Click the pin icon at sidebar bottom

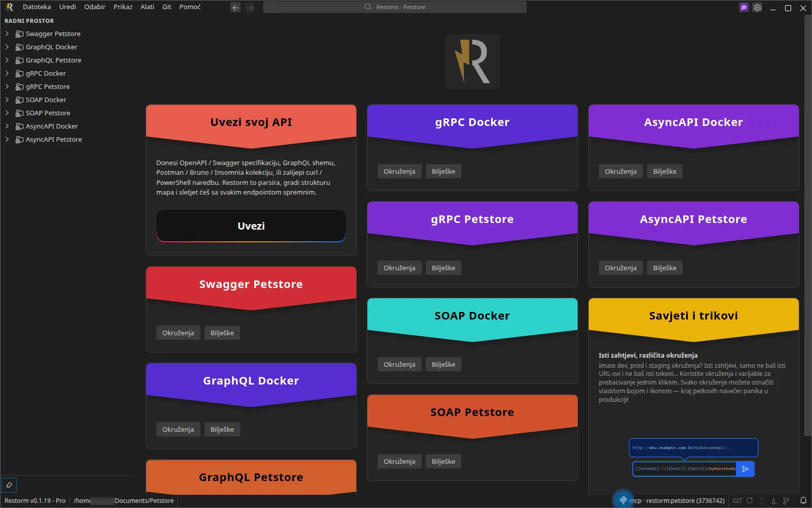click(9, 485)
